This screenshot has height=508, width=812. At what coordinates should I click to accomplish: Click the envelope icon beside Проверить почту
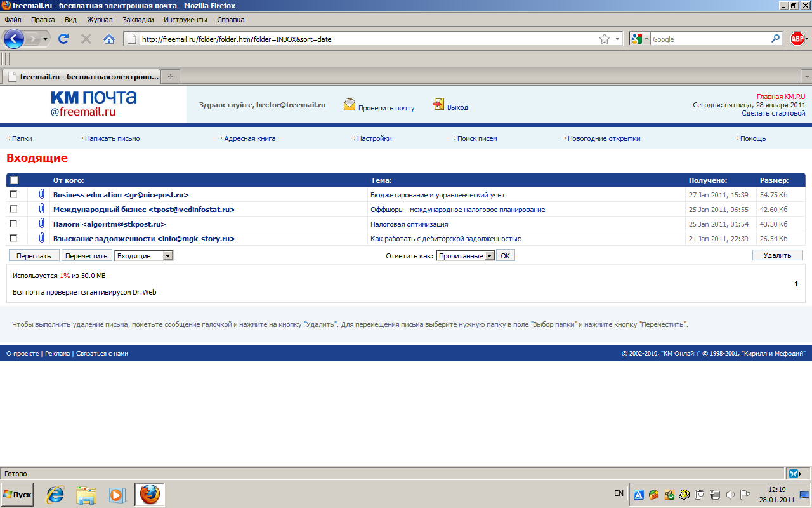coord(350,105)
